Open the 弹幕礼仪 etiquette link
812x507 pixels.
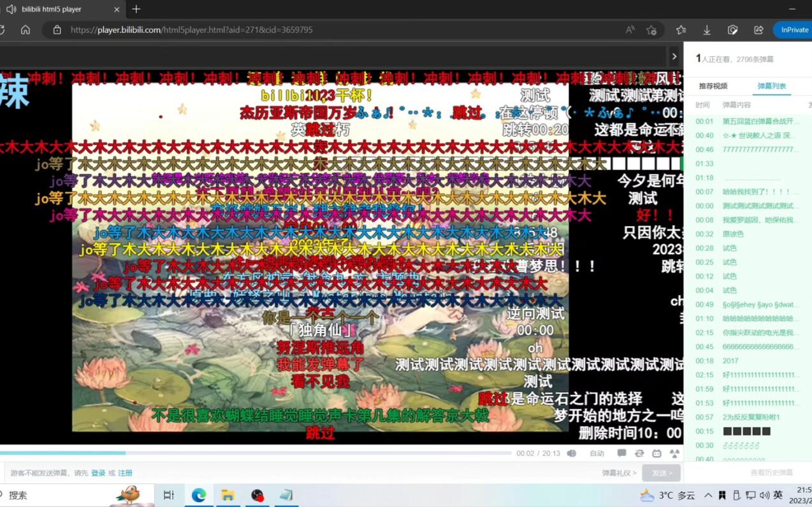619,473
